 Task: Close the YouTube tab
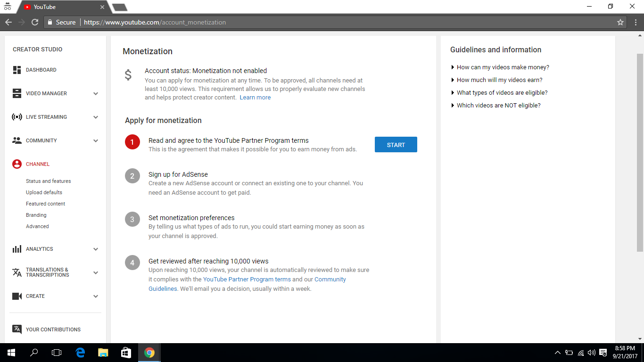click(x=102, y=7)
